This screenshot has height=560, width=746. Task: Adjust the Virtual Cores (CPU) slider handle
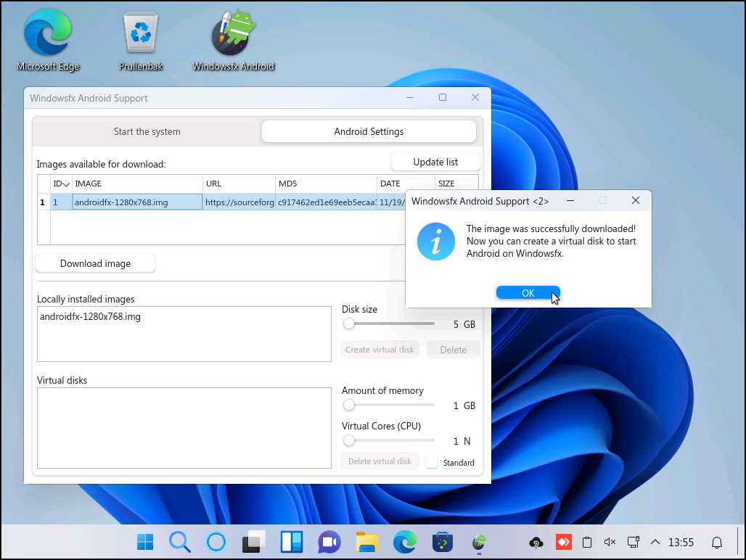coord(349,441)
